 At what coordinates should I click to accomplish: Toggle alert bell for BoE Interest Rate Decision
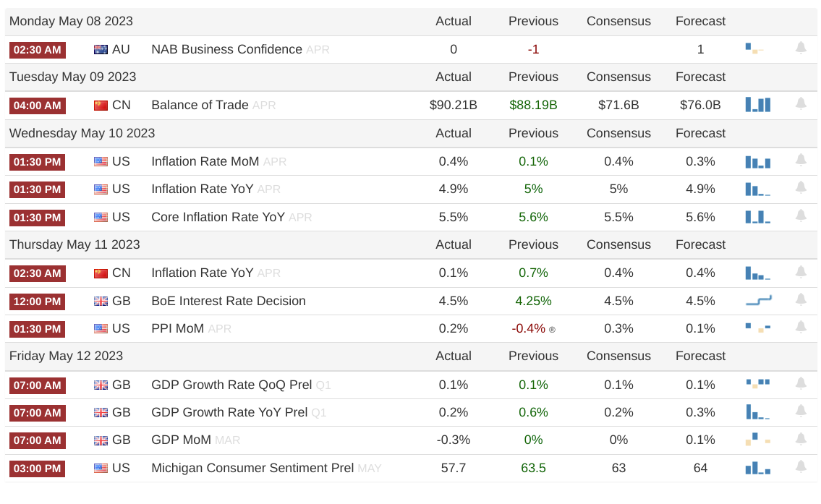pos(801,300)
